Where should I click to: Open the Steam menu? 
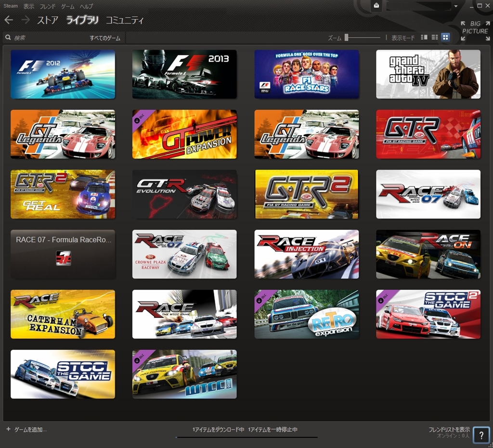click(11, 6)
